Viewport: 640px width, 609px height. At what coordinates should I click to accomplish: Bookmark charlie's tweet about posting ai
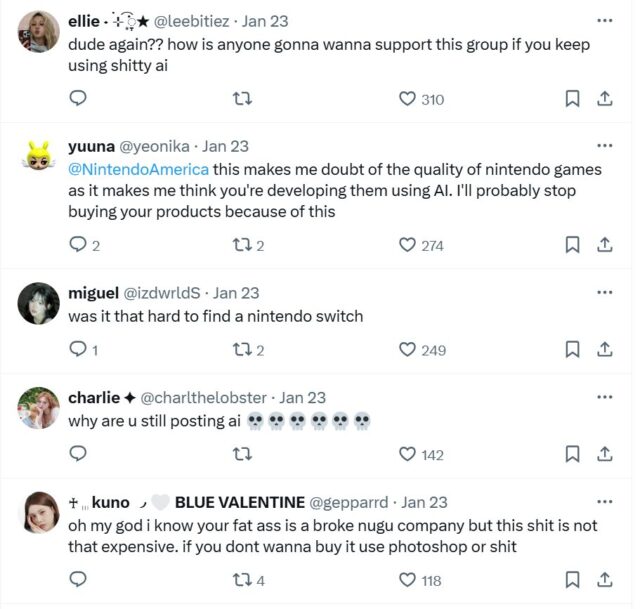coord(573,454)
